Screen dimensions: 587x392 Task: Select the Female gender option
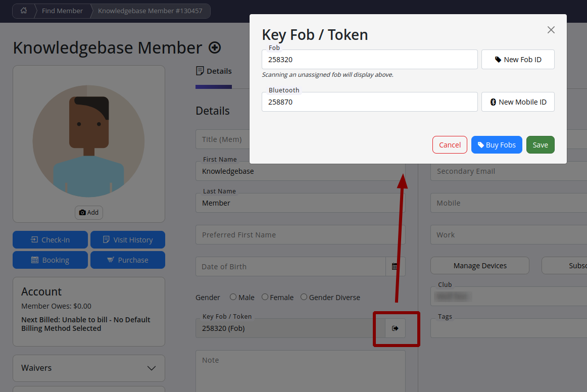tap(265, 297)
